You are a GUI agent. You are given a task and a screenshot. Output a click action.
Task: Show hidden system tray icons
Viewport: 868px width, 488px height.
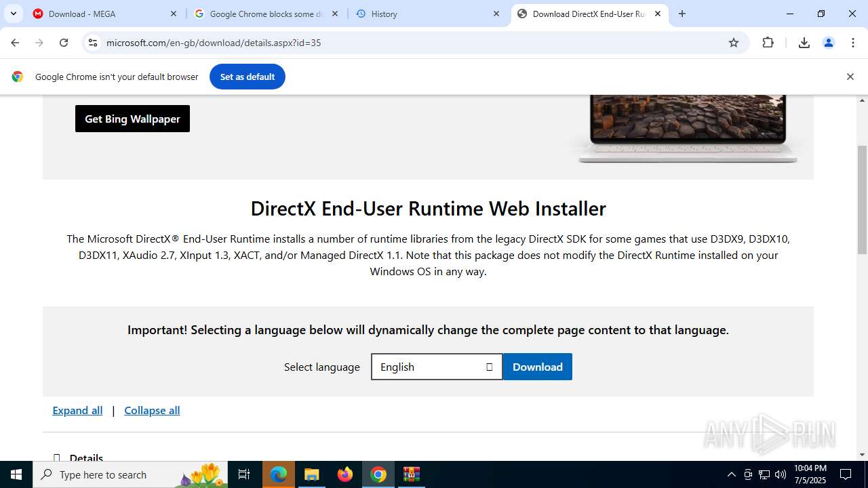(x=731, y=474)
